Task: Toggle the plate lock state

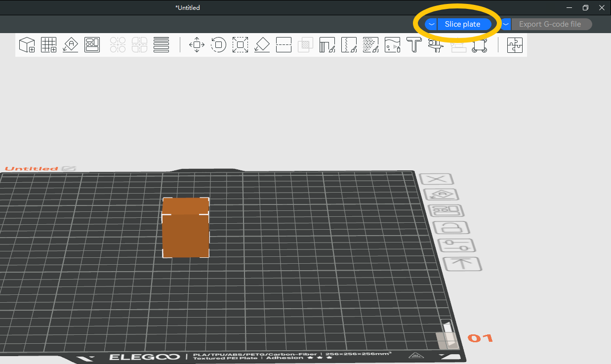Action: click(452, 227)
